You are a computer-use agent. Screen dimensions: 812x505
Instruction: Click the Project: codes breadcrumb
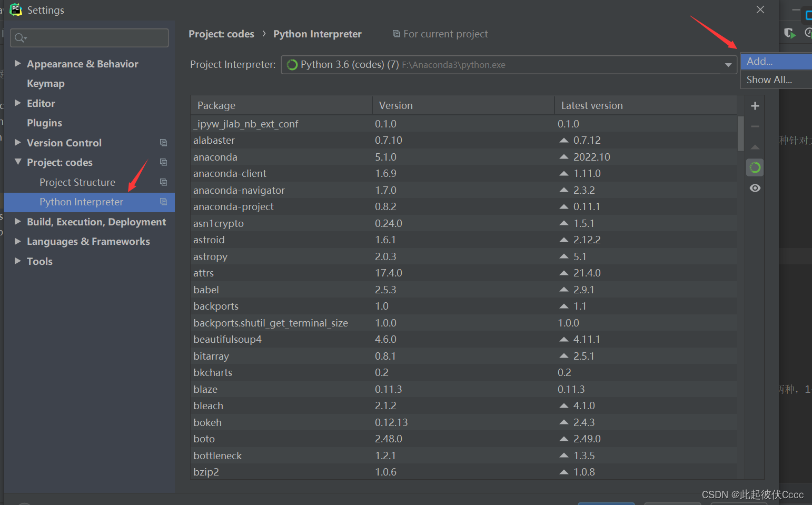pos(221,34)
